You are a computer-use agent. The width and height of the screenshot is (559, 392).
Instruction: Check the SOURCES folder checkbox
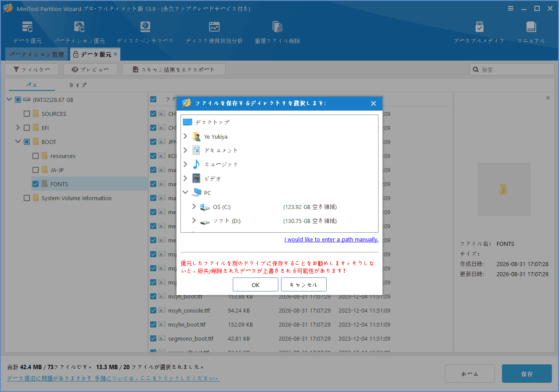27,114
